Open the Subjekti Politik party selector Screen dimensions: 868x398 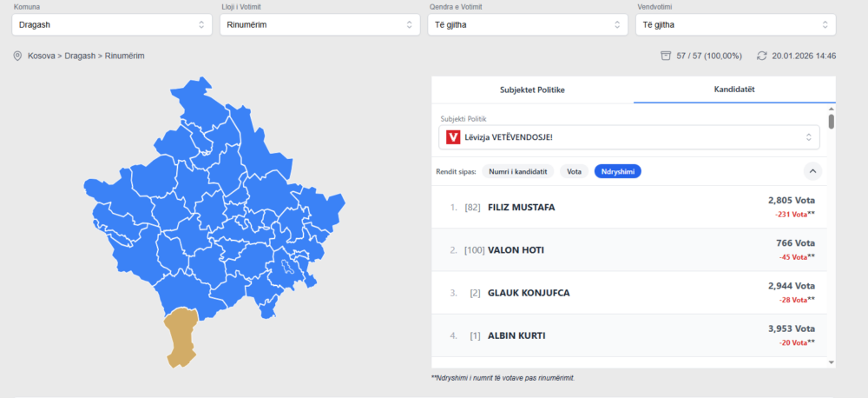tap(629, 137)
